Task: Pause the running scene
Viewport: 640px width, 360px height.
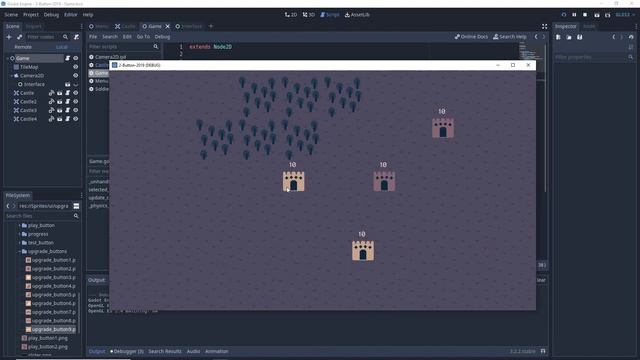Action: coord(574,15)
